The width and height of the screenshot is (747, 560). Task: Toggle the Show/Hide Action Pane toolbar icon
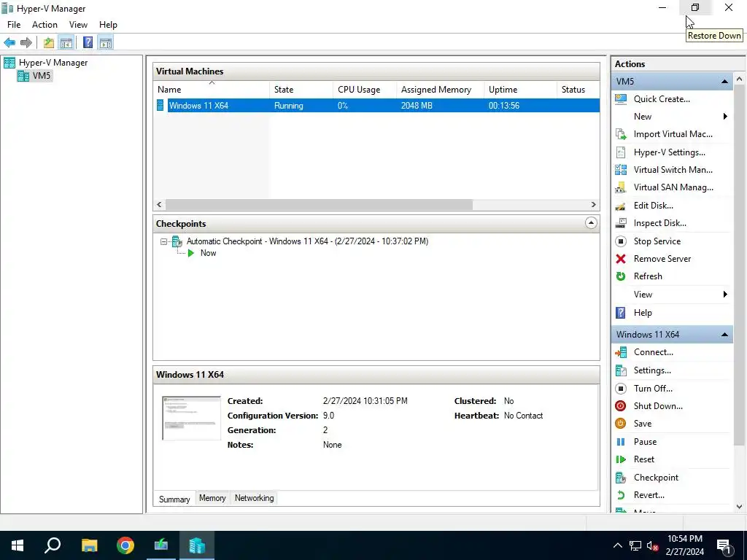(x=106, y=43)
